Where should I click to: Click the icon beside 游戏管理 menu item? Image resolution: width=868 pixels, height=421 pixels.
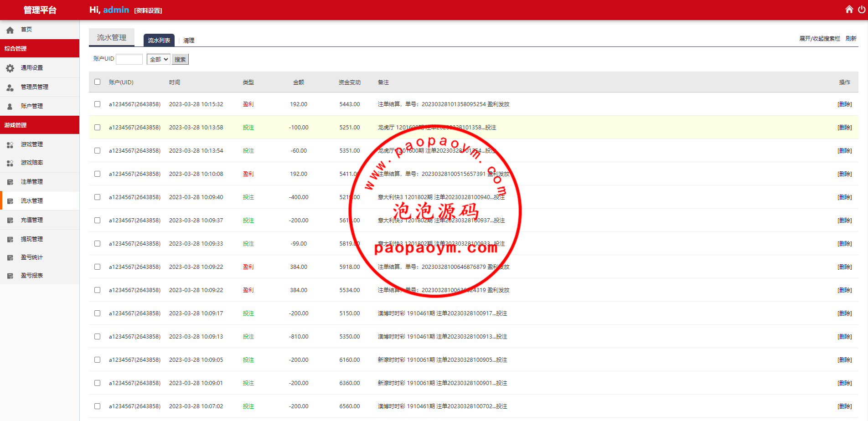(10, 144)
